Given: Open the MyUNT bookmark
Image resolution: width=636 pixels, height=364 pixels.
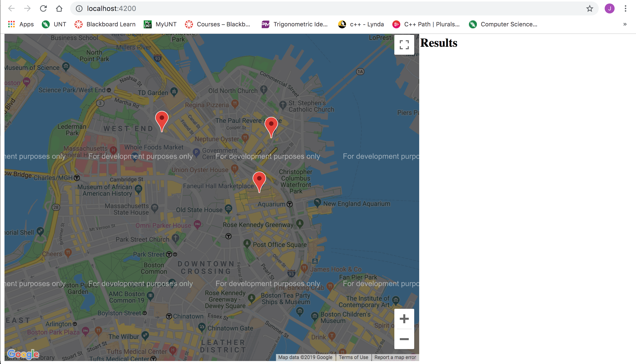Looking at the screenshot, I should 160,24.
